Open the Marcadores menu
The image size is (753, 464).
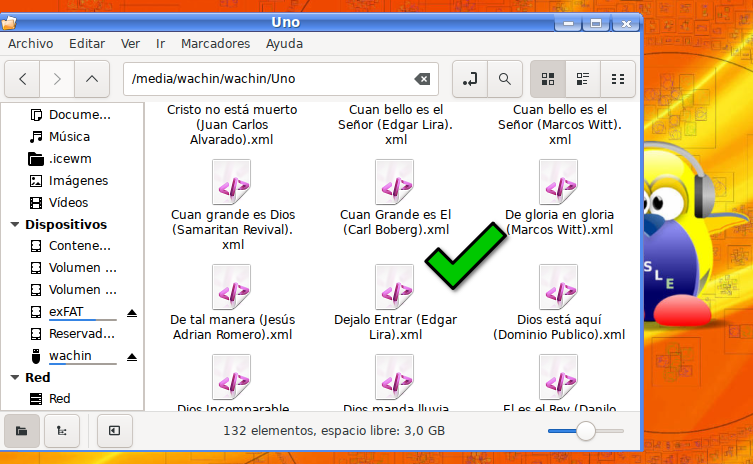[x=216, y=44]
